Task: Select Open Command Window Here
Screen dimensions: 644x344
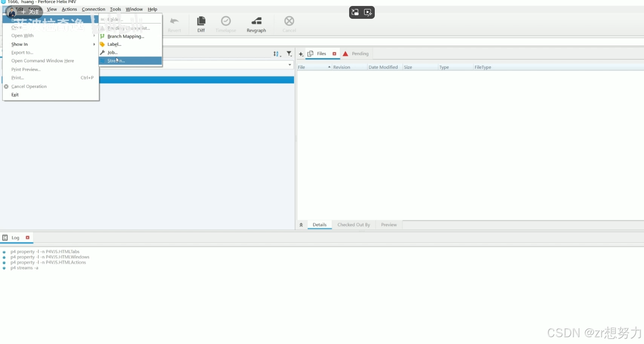Action: 50,61
